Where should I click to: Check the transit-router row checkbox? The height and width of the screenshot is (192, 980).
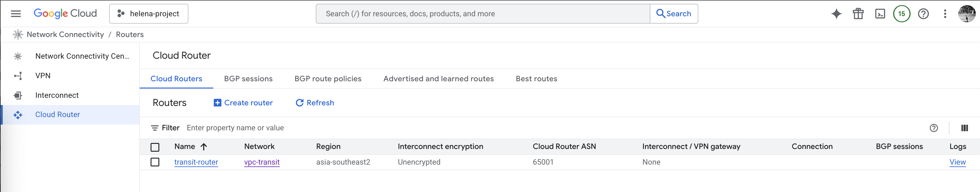(x=155, y=162)
